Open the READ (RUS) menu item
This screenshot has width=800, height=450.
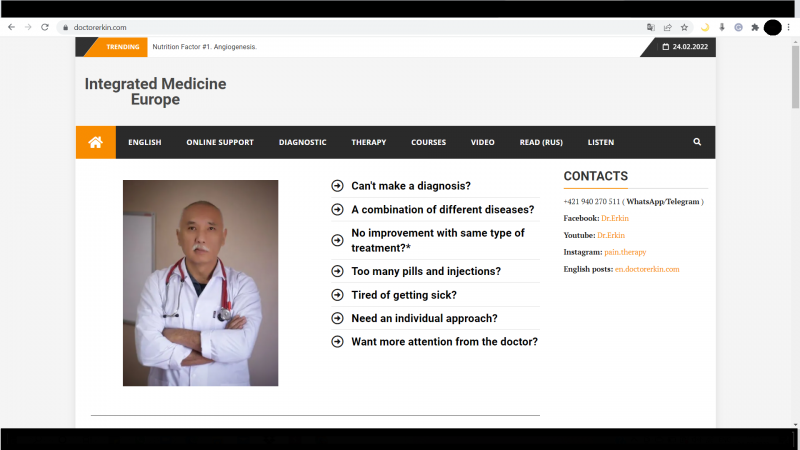[541, 142]
